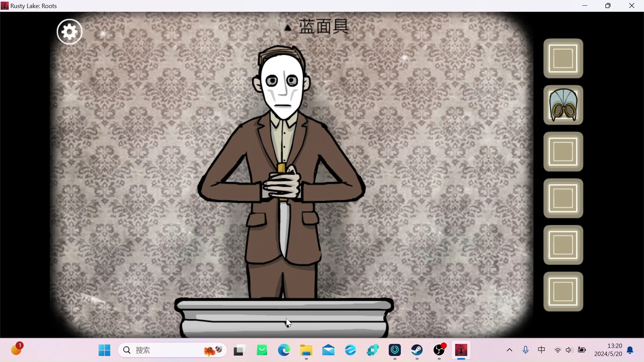Switch to Steam on the taskbar
The image size is (644, 362).
click(x=417, y=350)
